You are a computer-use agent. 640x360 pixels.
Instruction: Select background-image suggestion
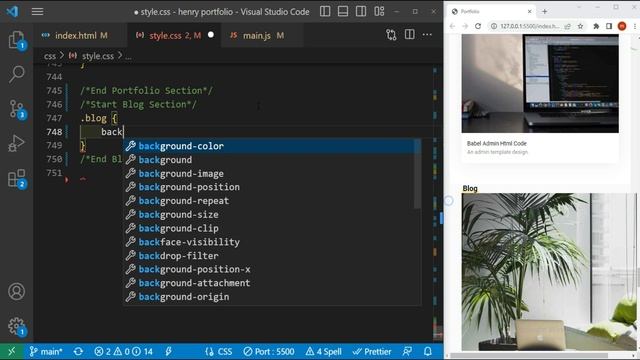point(269,173)
